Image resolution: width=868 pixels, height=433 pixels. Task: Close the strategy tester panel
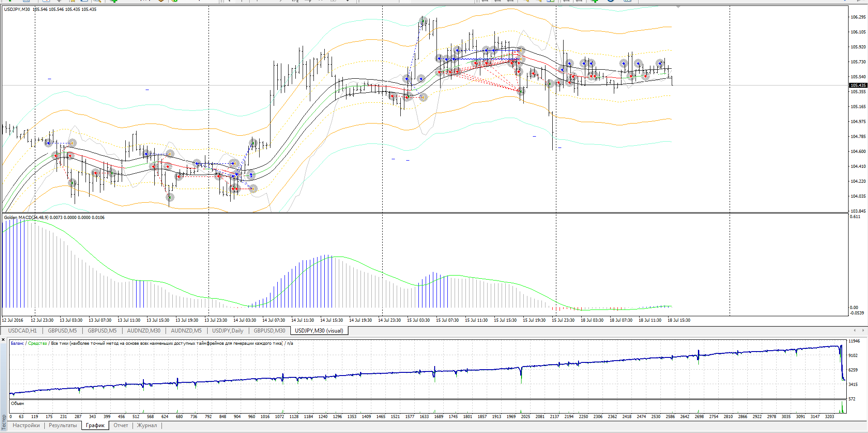(x=3, y=339)
